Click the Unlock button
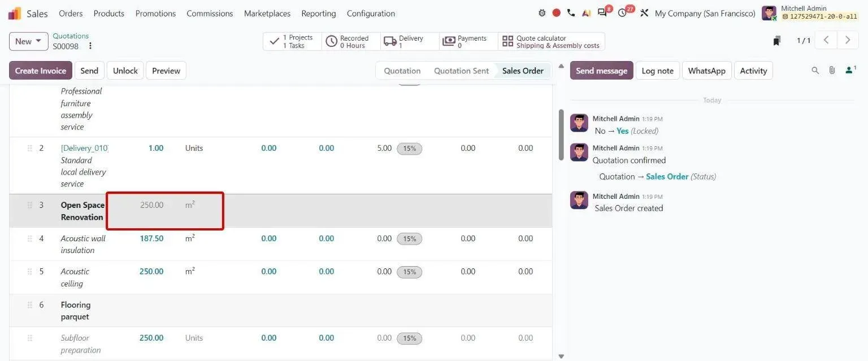868x361 pixels. pos(125,71)
